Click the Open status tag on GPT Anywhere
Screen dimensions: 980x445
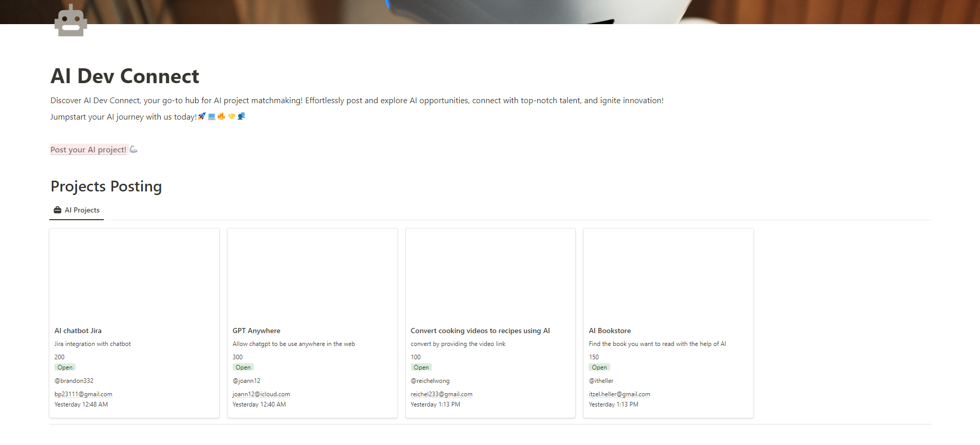[243, 367]
